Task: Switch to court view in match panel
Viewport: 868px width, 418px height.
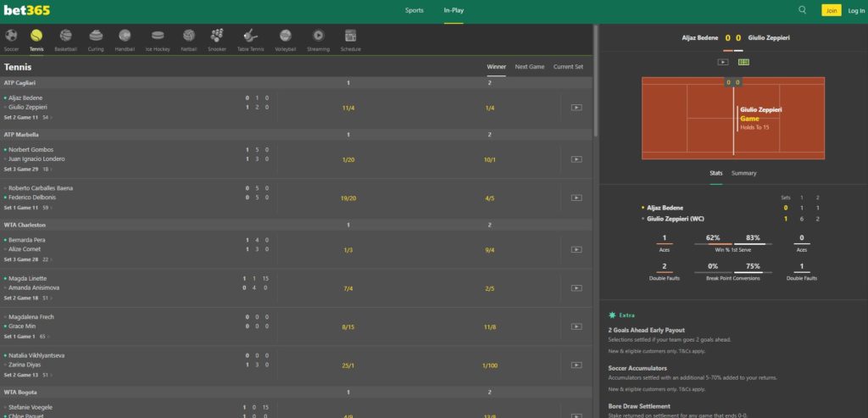Action: click(x=743, y=62)
